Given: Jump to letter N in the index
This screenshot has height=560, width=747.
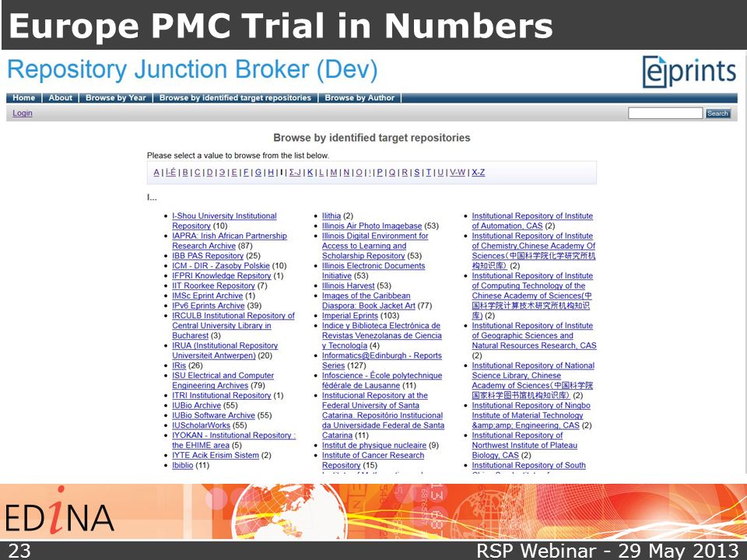Looking at the screenshot, I should pos(346,173).
